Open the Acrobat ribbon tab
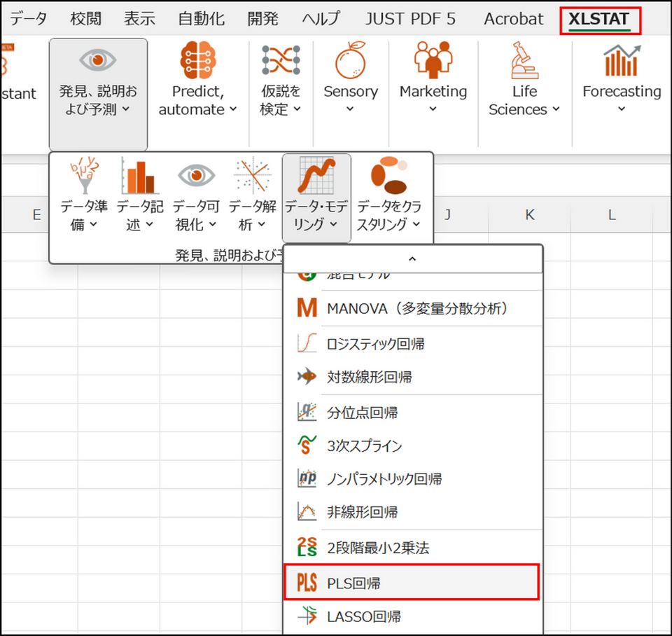Image resolution: width=672 pixels, height=636 pixels. pyautogui.click(x=514, y=19)
